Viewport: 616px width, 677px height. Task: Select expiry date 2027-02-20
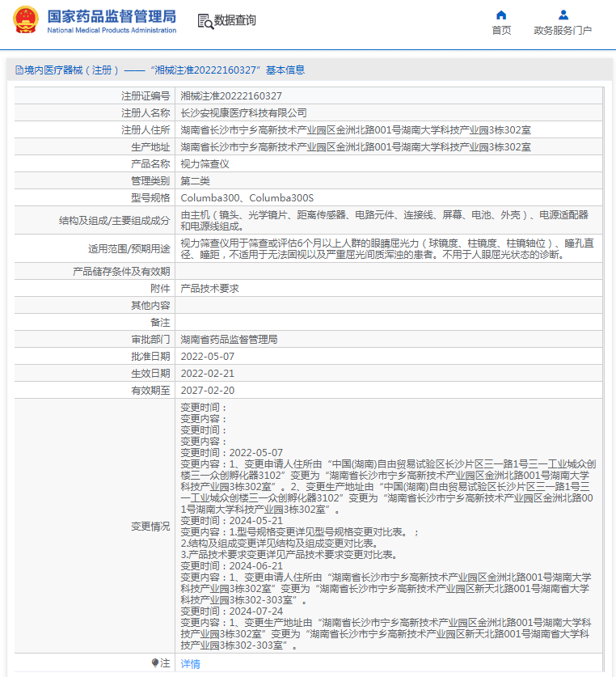coord(207,391)
